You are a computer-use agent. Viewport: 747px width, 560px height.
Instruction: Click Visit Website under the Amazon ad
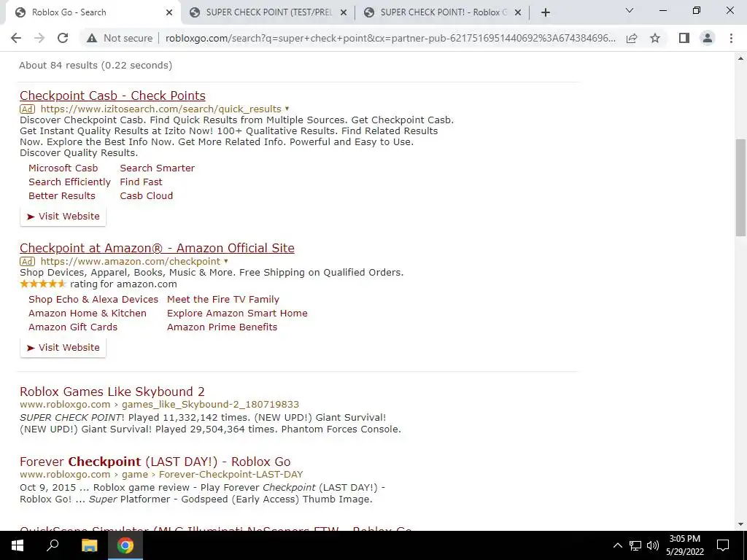pos(63,348)
